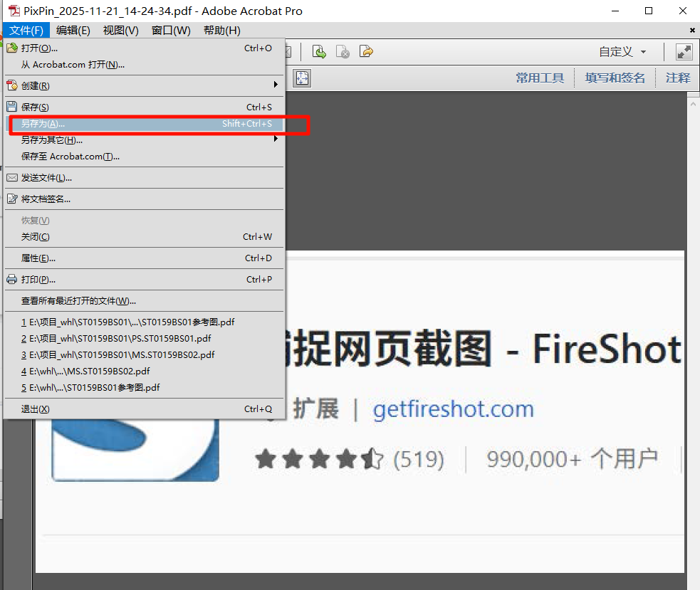This screenshot has width=700, height=590.
Task: Click the getfireshot.com link in document
Action: click(x=453, y=409)
